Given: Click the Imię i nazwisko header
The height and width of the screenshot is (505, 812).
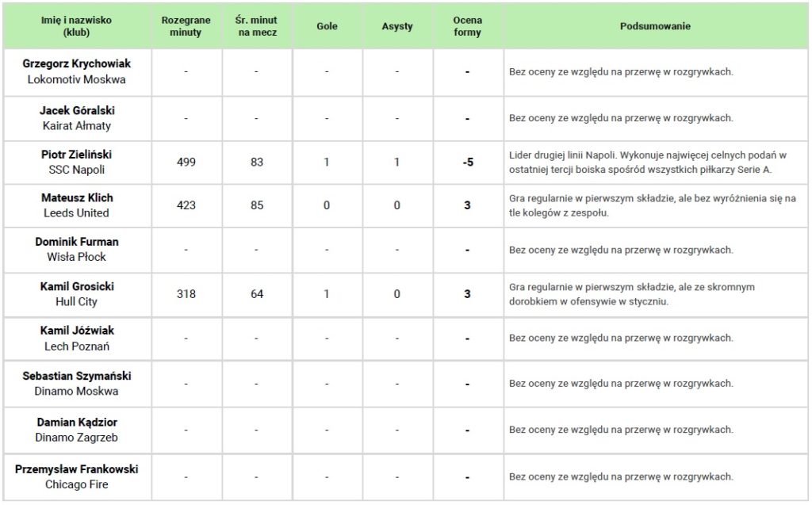Looking at the screenshot, I should pos(77,26).
